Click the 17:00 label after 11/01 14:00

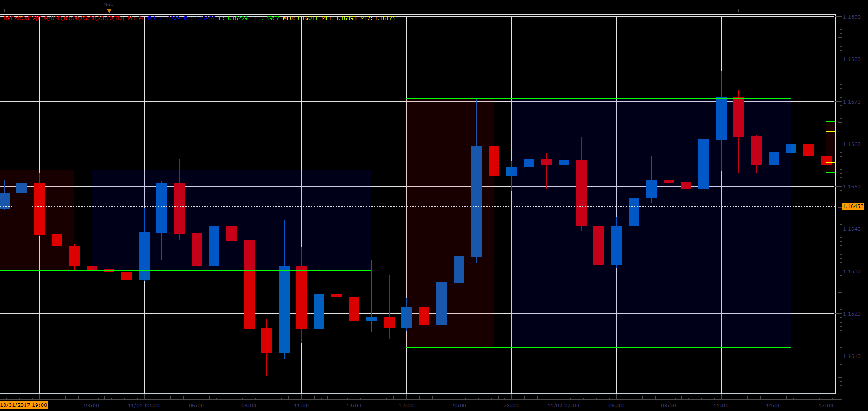(x=406, y=406)
